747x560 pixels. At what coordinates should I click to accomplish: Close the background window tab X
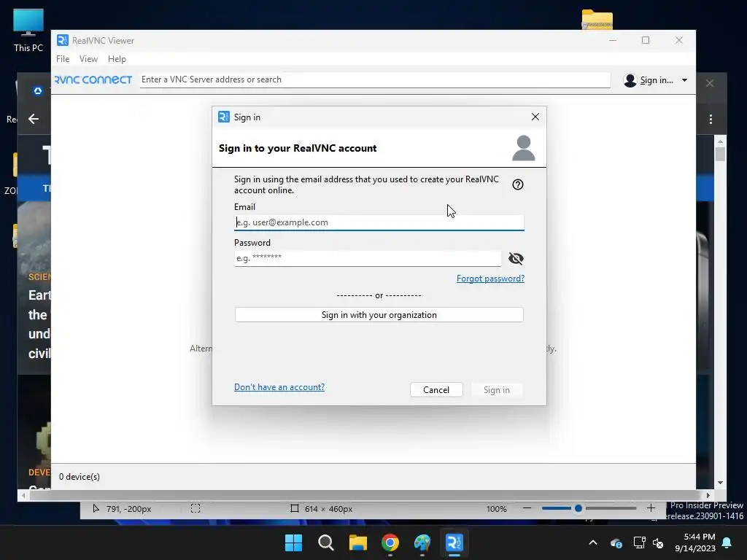point(710,83)
